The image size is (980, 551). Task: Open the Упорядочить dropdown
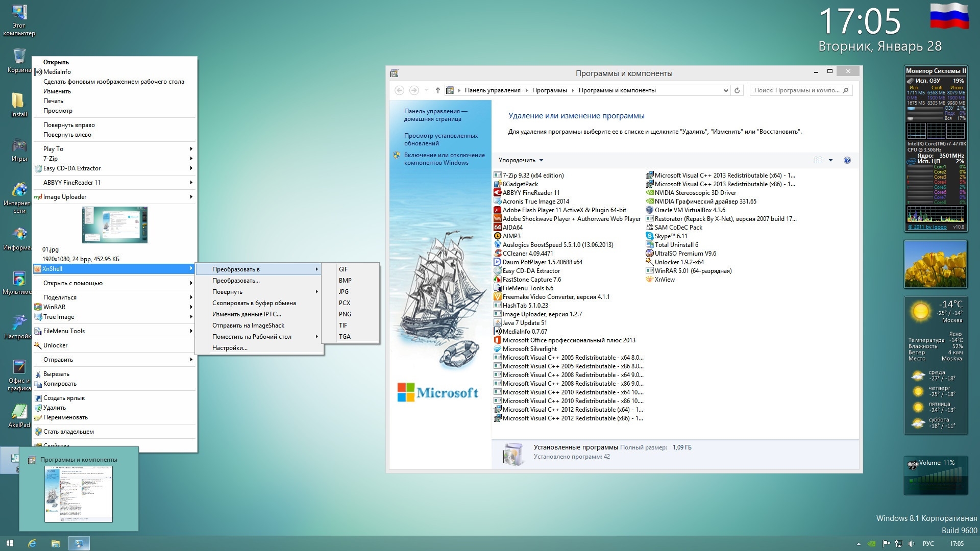coord(521,160)
